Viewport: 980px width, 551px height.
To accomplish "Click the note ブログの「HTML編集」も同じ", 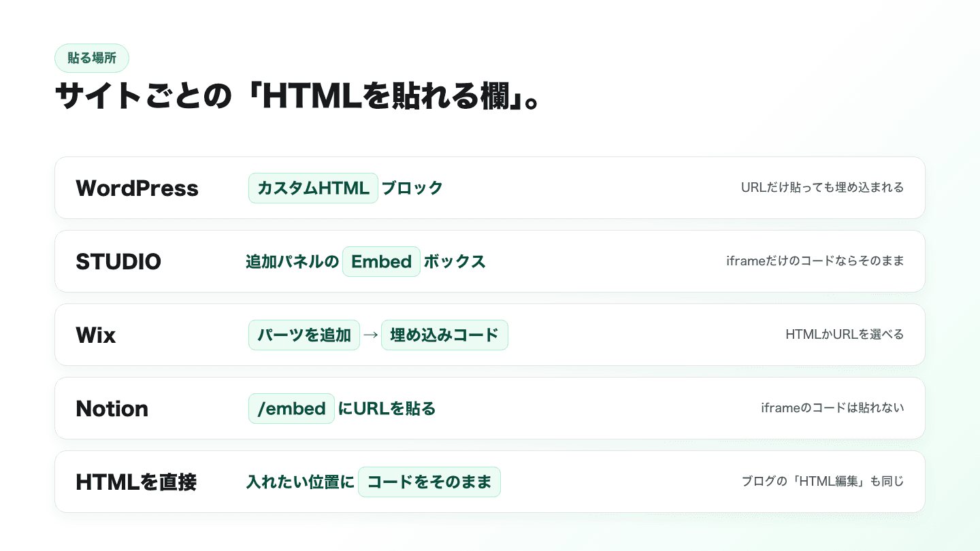I will pos(823,482).
